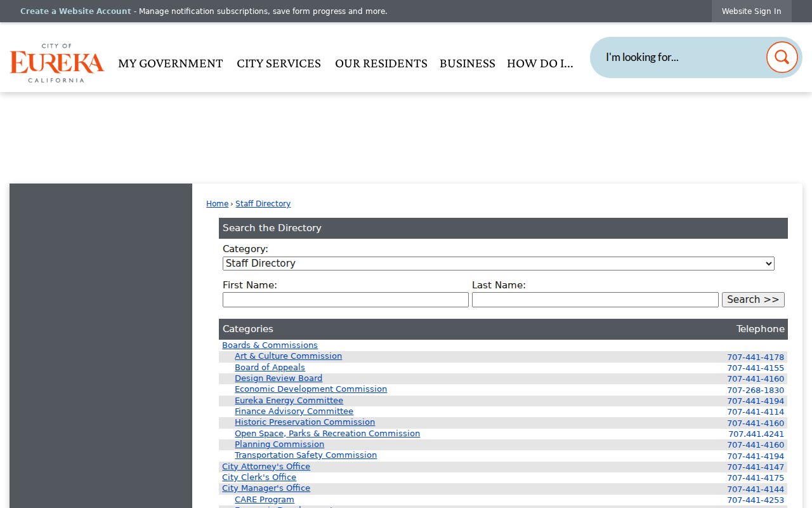The height and width of the screenshot is (508, 812).
Task: Open Planning Commission link
Action: 279,444
